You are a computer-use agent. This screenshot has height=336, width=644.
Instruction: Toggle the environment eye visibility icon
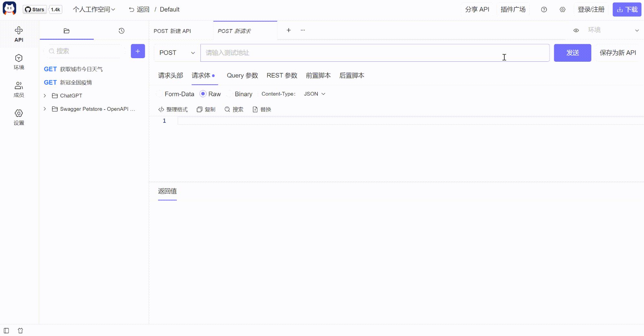tap(576, 30)
